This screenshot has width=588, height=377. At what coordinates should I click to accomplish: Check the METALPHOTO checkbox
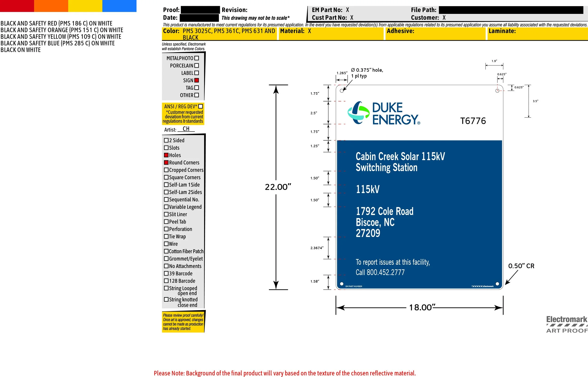(x=197, y=58)
